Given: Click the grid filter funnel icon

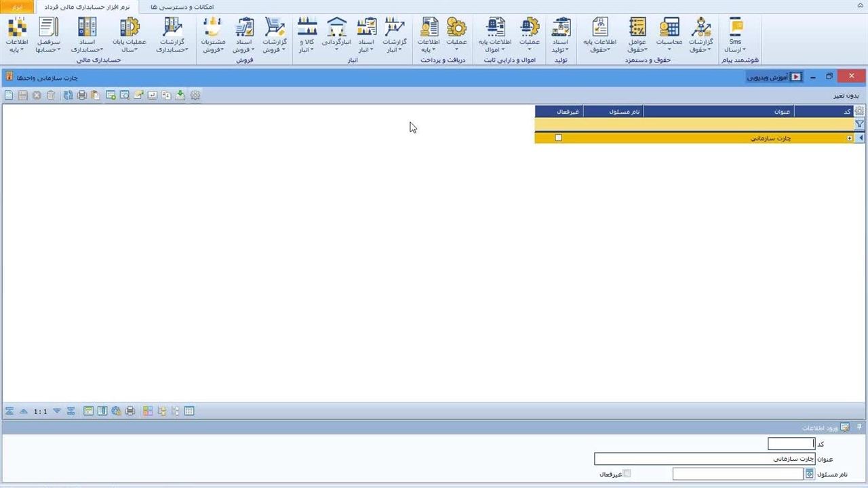Looking at the screenshot, I should point(859,125).
